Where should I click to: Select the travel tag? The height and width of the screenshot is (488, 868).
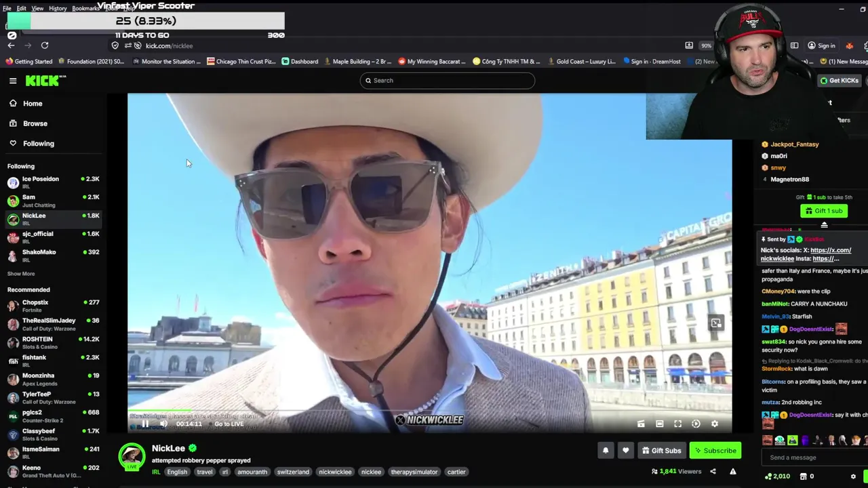[205, 472]
